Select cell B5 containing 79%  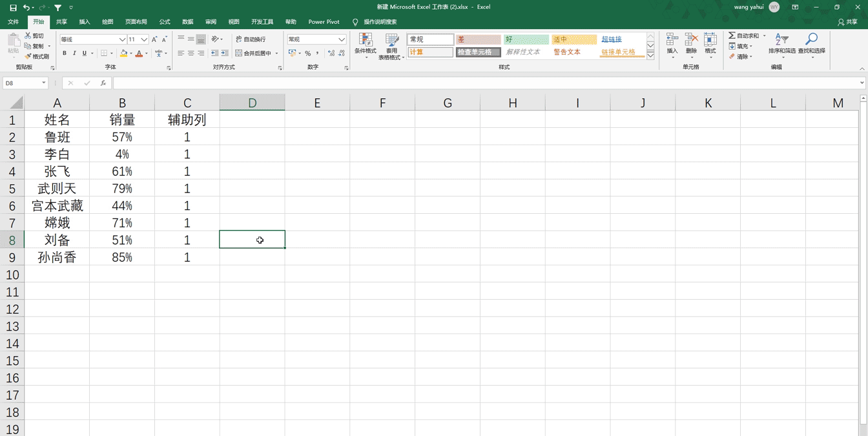click(x=122, y=189)
